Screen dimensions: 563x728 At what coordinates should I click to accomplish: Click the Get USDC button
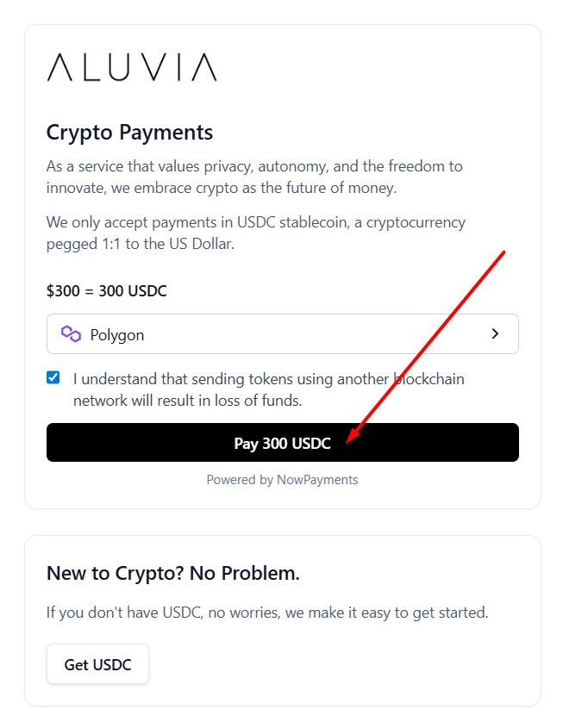click(x=97, y=664)
